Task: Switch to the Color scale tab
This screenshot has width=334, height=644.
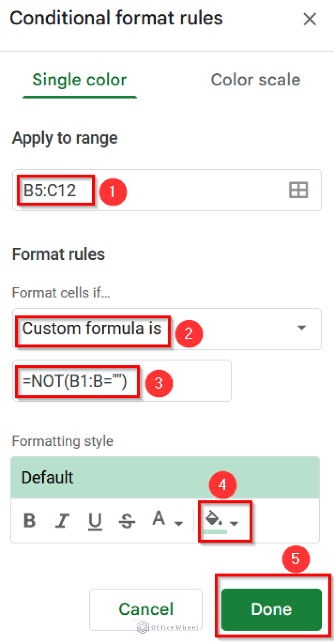Action: tap(255, 80)
